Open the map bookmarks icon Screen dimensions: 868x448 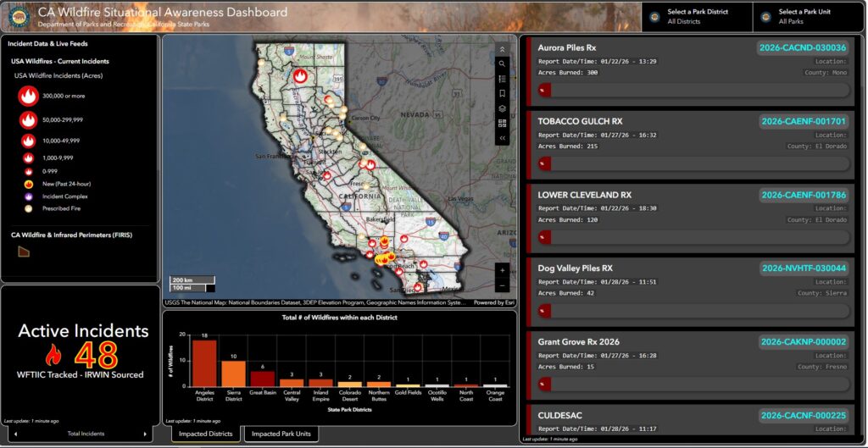point(502,93)
